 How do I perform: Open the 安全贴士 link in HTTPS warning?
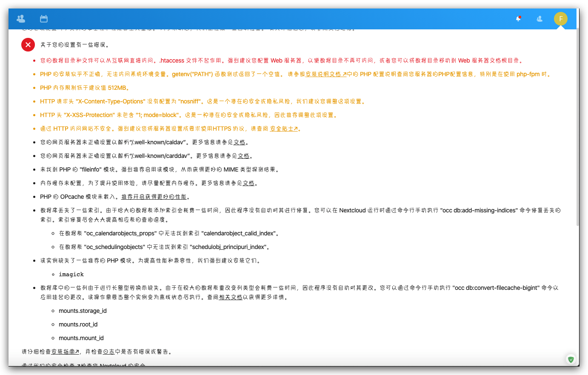click(284, 129)
